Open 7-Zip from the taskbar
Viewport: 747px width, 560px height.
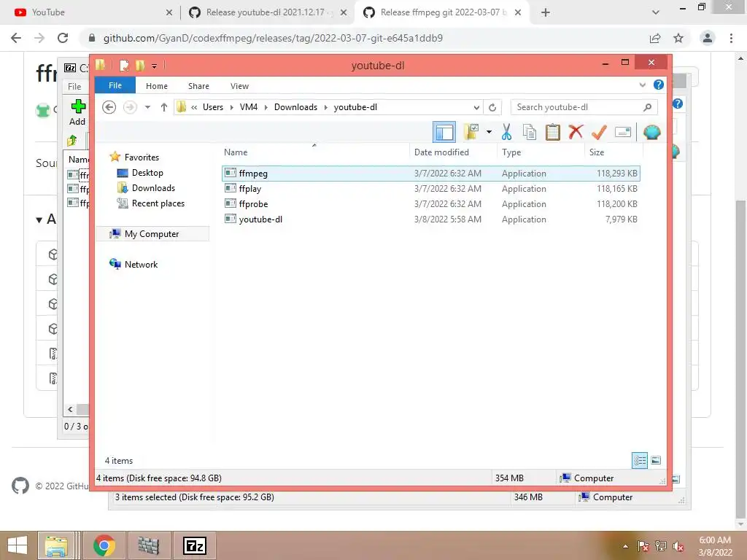point(195,545)
